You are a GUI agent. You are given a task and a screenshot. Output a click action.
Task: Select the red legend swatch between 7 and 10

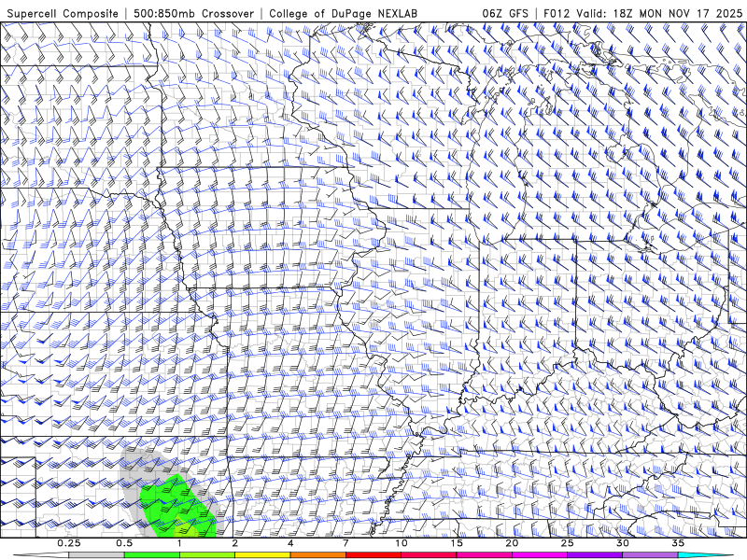373,555
